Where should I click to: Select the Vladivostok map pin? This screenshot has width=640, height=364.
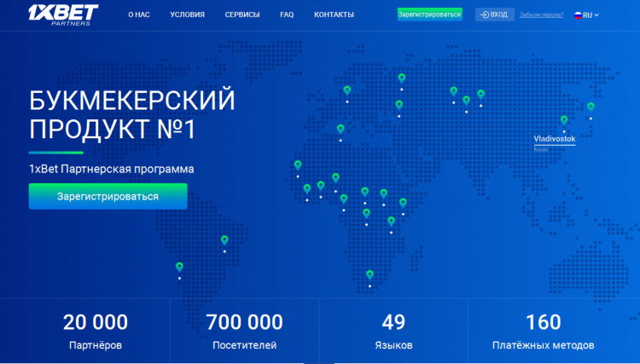(x=564, y=120)
